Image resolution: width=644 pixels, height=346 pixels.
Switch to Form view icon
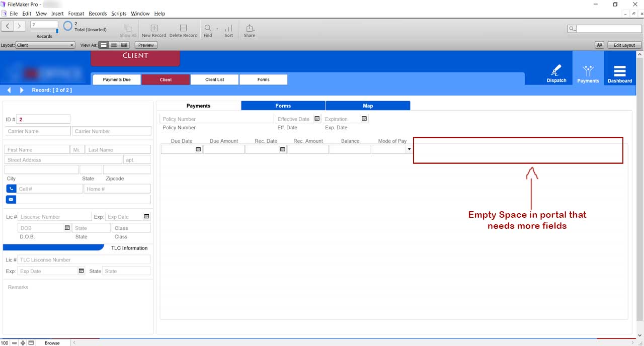(x=104, y=45)
